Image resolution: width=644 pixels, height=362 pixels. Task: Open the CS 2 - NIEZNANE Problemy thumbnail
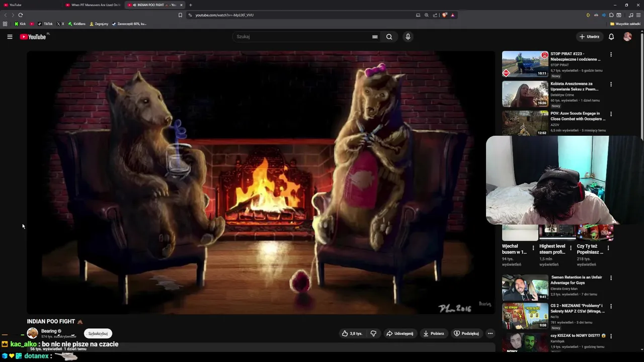[525, 316]
